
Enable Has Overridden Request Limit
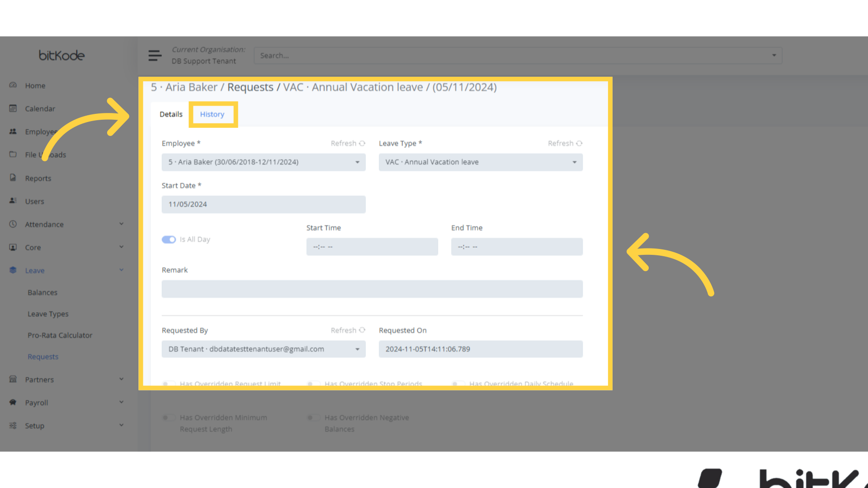tap(169, 384)
